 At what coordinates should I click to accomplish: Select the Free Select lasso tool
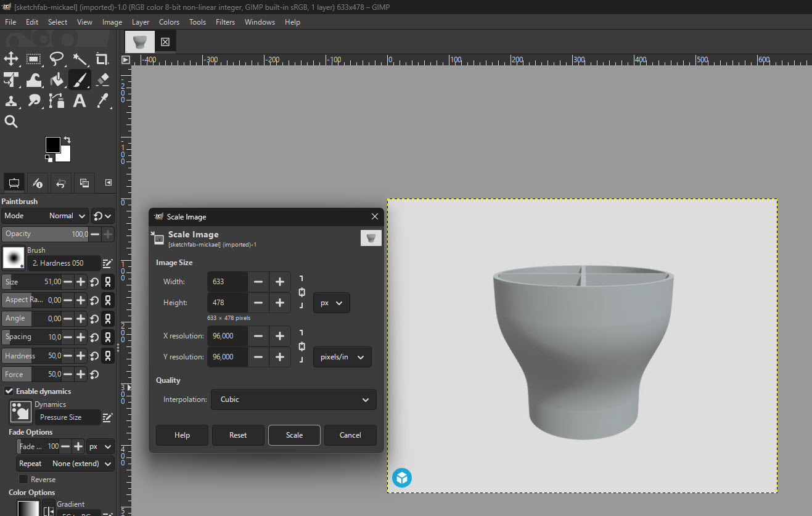(x=57, y=59)
